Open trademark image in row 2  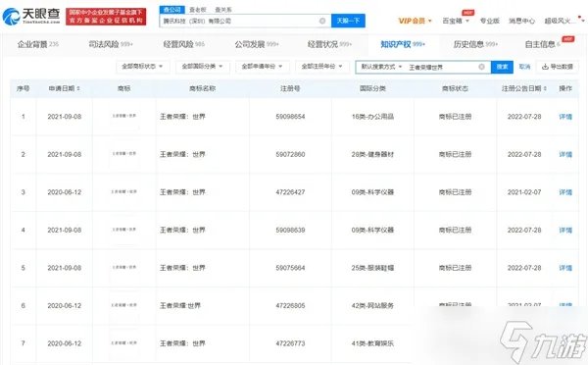pos(124,154)
